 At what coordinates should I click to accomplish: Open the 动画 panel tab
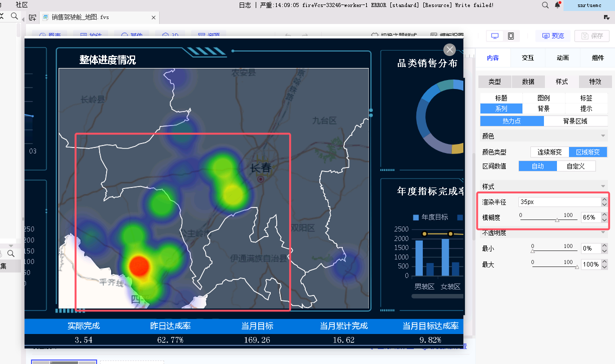click(x=563, y=58)
